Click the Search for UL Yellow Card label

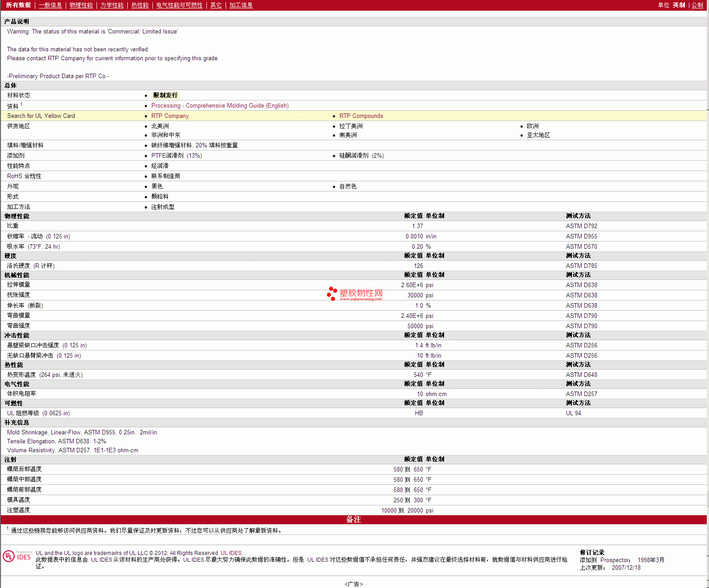(x=41, y=116)
